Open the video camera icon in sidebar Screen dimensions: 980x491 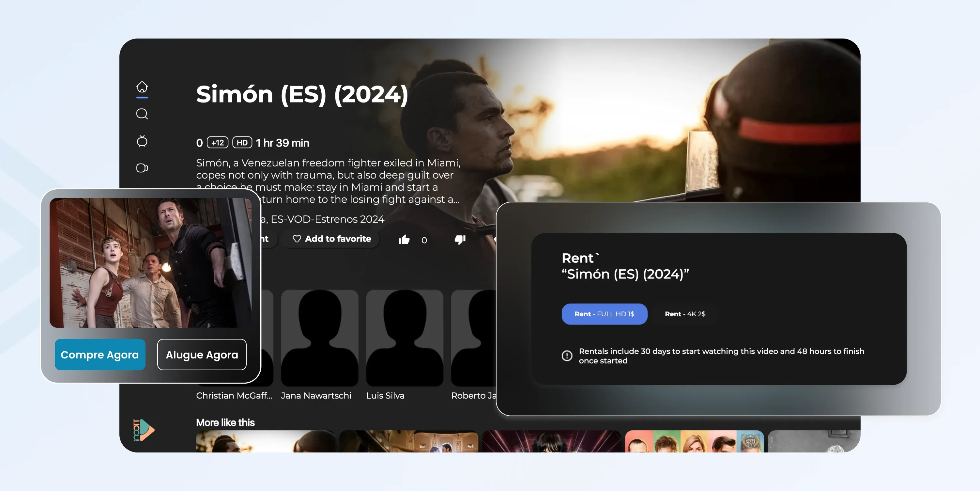(x=142, y=168)
